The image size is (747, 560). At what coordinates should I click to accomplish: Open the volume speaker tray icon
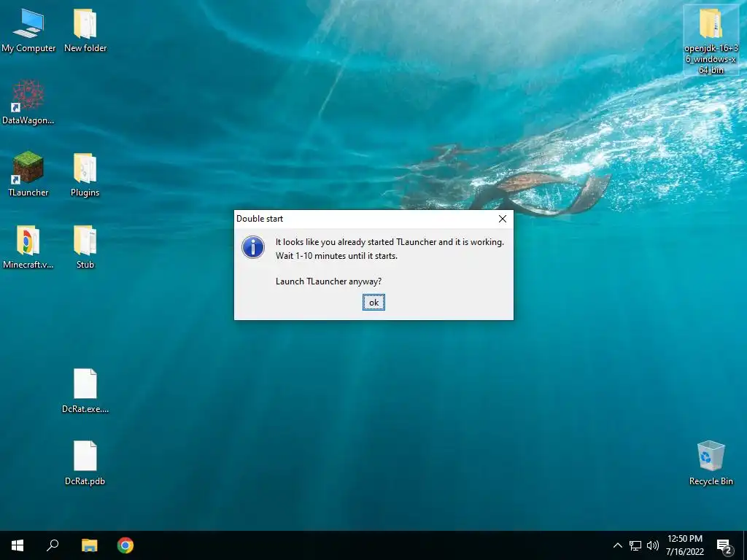point(653,545)
